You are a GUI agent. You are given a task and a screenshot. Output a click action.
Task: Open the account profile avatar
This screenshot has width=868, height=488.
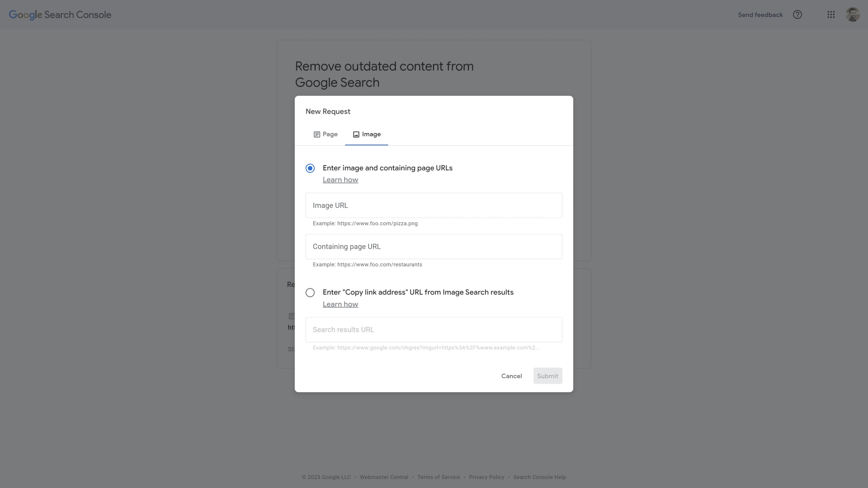click(x=852, y=15)
